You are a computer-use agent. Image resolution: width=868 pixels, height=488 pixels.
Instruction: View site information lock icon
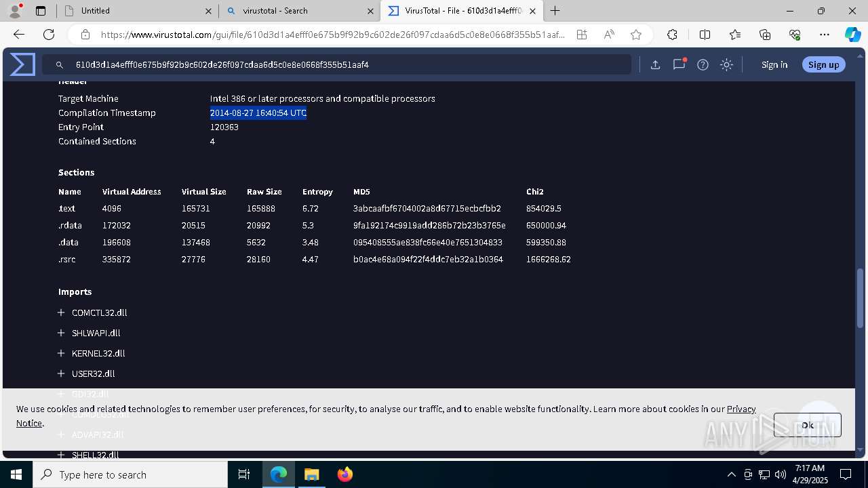click(85, 35)
